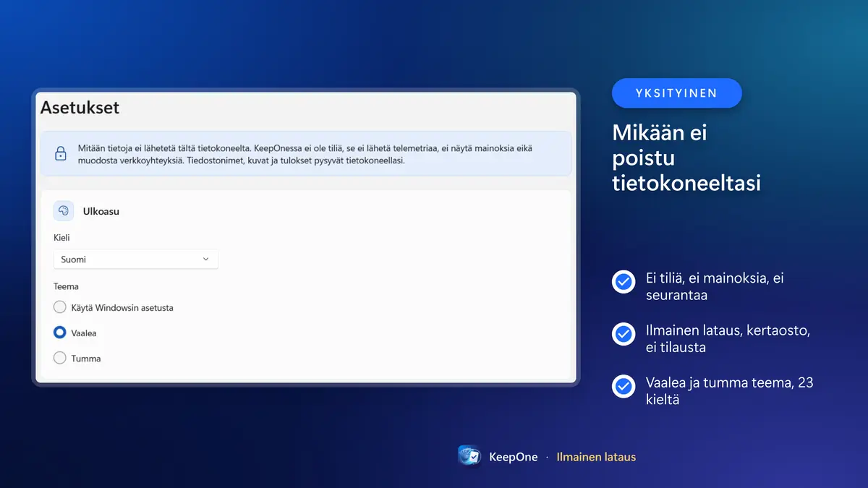Click the checkmark beside Ilmainen lataus, kertaosto
The width and height of the screenshot is (868, 488).
point(624,334)
